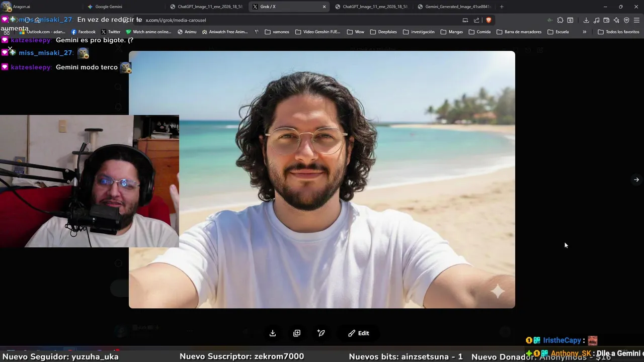The width and height of the screenshot is (644, 362).
Task: Download the Grok generated image
Action: tap(273, 333)
